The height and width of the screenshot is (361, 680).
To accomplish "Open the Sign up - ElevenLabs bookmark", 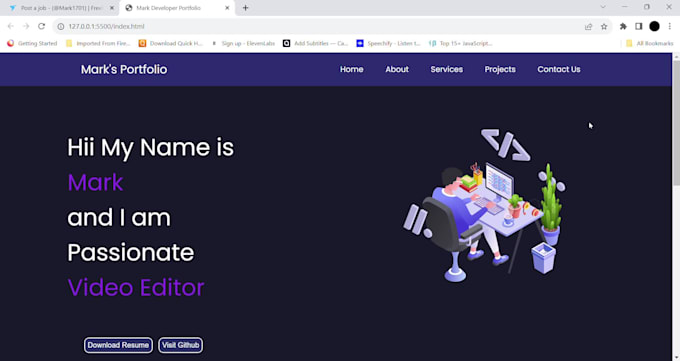I will tap(243, 43).
